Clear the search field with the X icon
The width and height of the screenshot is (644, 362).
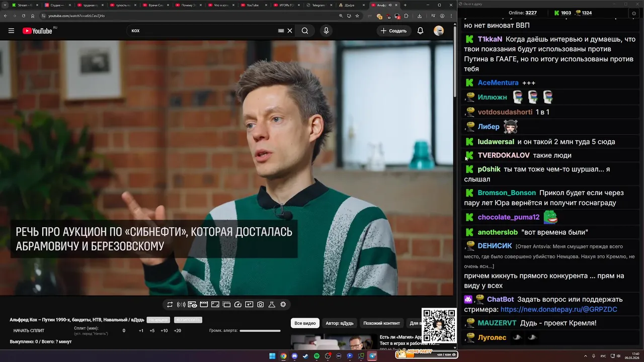[290, 31]
